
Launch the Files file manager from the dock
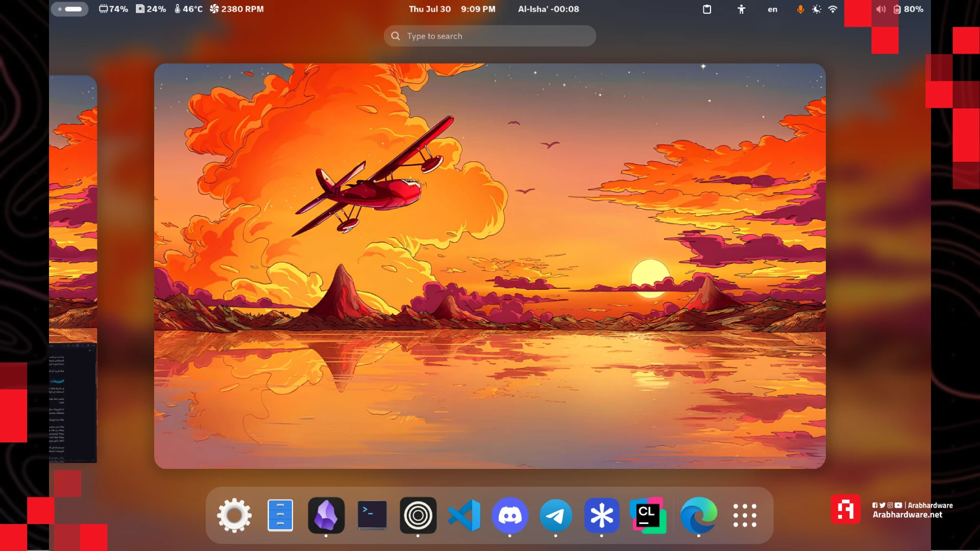coord(280,515)
